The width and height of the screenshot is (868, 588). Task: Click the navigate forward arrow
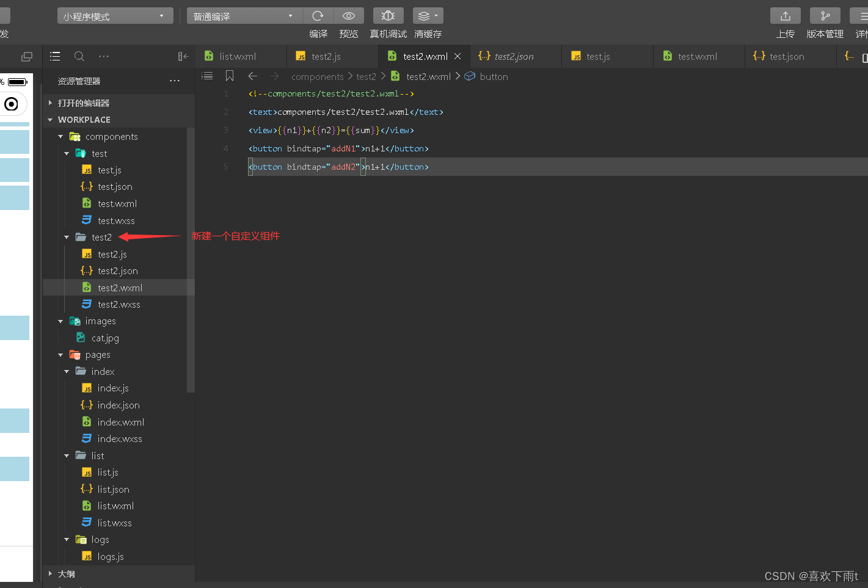pyautogui.click(x=274, y=76)
